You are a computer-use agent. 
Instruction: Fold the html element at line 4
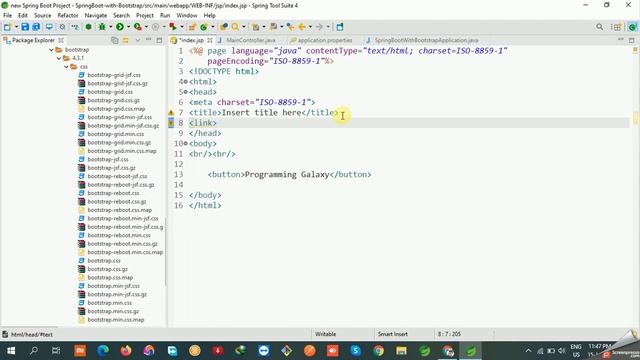pos(185,82)
